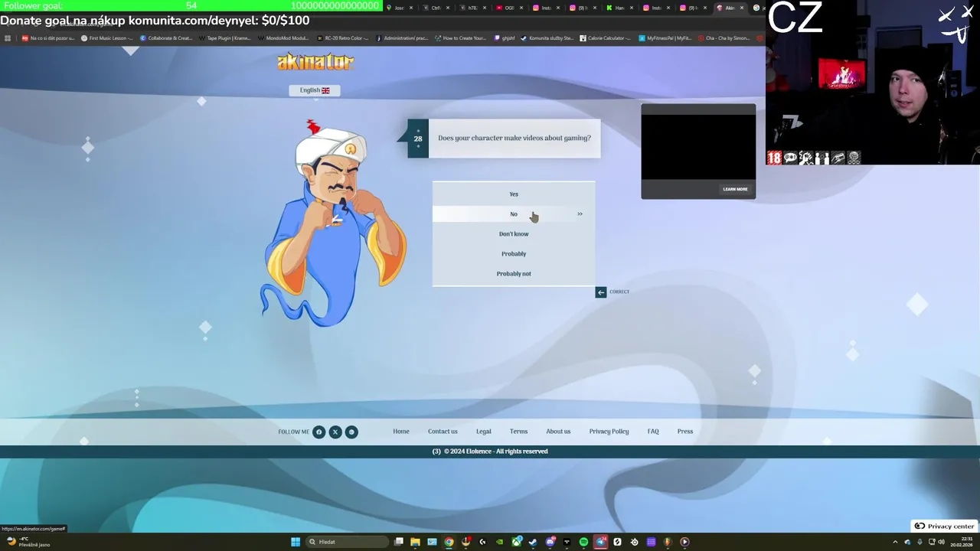This screenshot has width=980, height=551.
Task: Open the How to Create Your bookmark
Action: coord(460,37)
